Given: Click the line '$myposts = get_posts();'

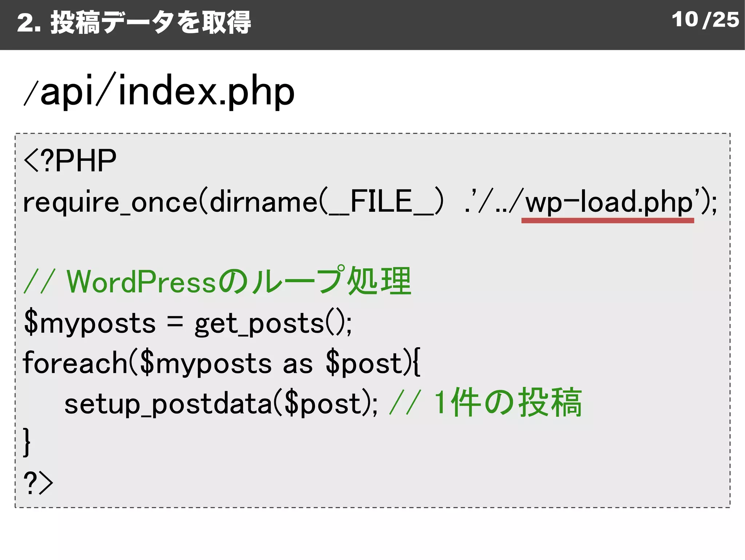Looking at the screenshot, I should (x=188, y=323).
